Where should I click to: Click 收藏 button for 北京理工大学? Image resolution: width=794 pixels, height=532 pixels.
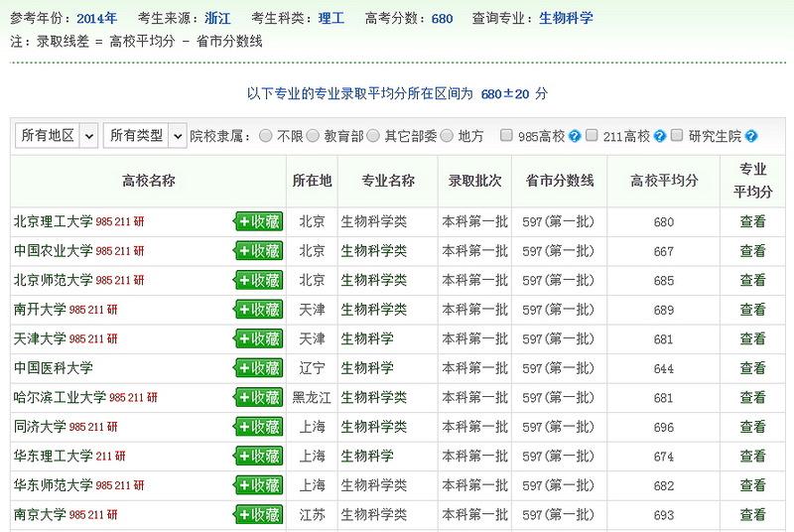coord(258,221)
